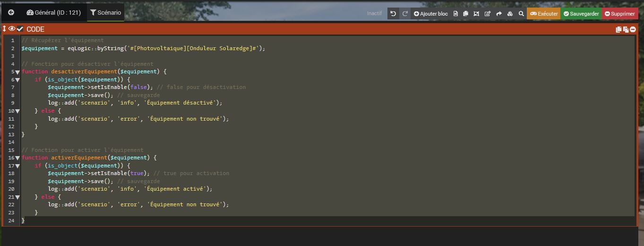Image resolution: width=644 pixels, height=246 pixels.
Task: Click the log file icon in toolbar
Action: (455, 14)
